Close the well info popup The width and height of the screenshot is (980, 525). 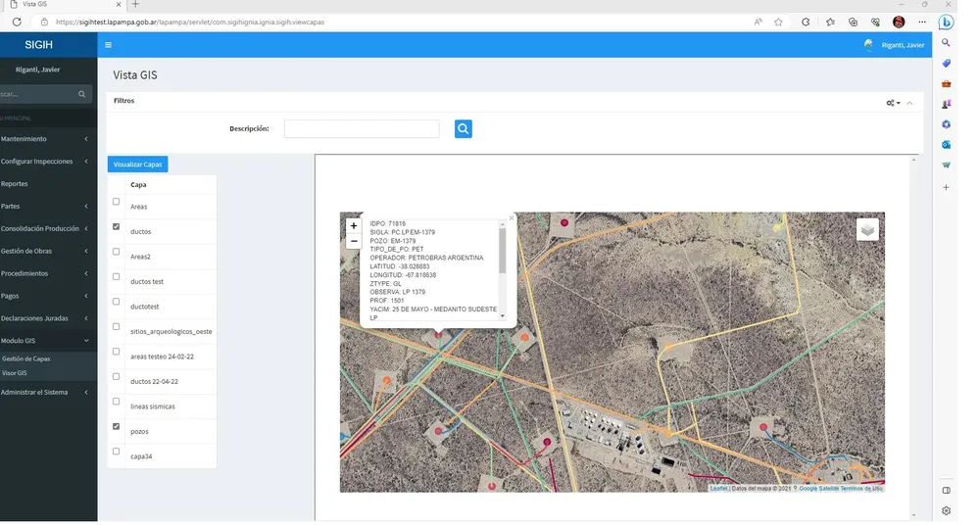(x=511, y=218)
